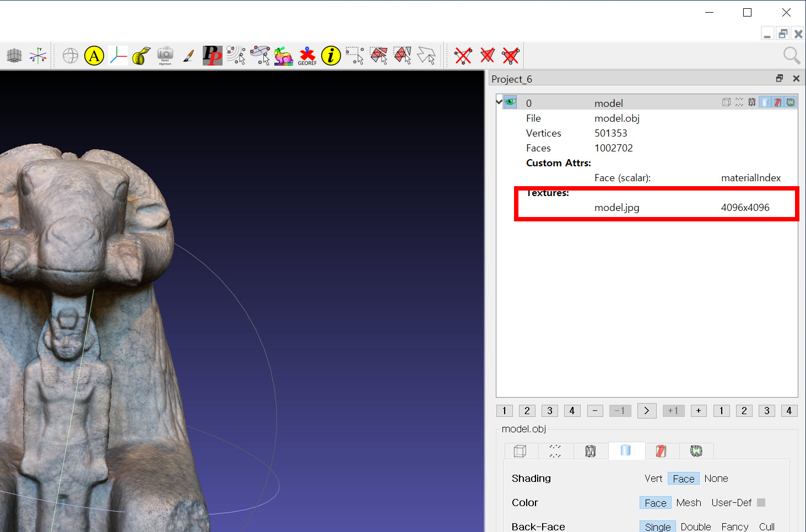This screenshot has width=806, height=532.
Task: Click the 4 button beside the minus button
Action: point(572,411)
